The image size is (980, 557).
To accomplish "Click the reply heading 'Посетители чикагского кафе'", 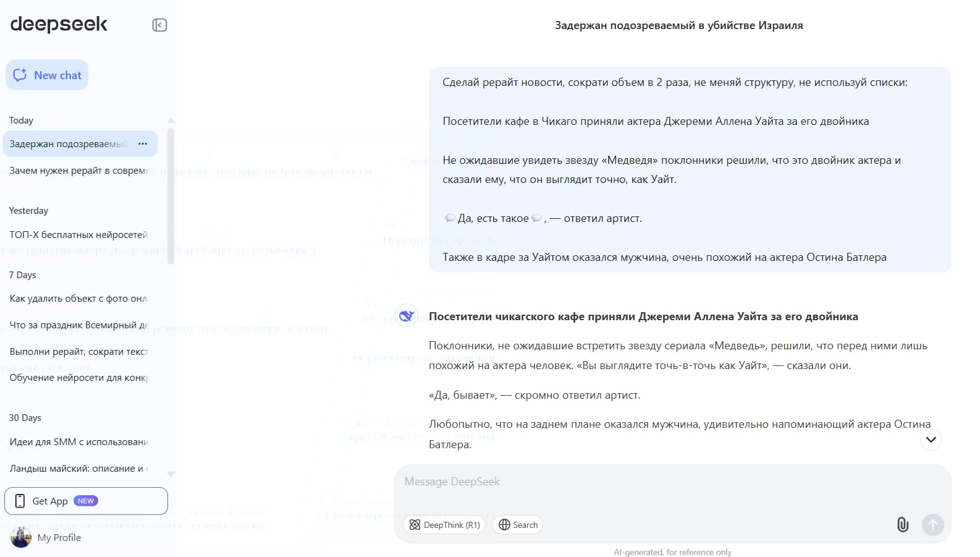I will click(643, 317).
